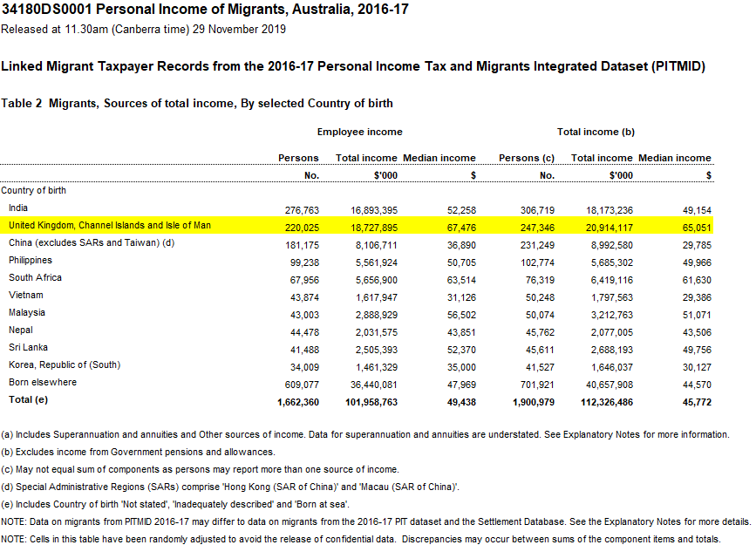Viewport: 756px width, 545px height.
Task: Click the Vietnam country cell
Action: tap(26, 295)
